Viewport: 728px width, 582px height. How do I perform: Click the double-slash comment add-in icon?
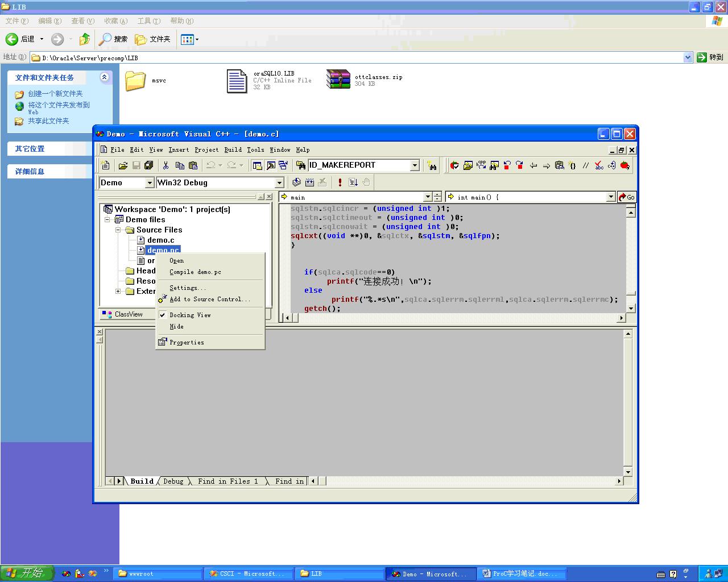point(586,165)
